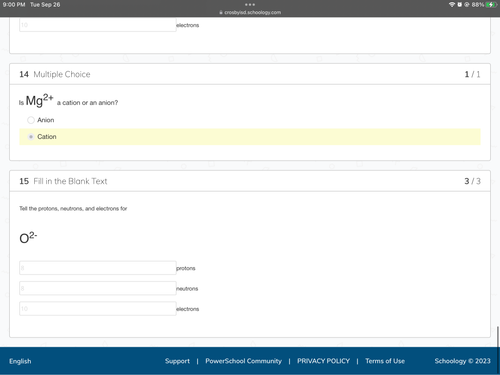500x375 pixels.
Task: Open the PRIVACY POLICY link
Action: (x=323, y=361)
